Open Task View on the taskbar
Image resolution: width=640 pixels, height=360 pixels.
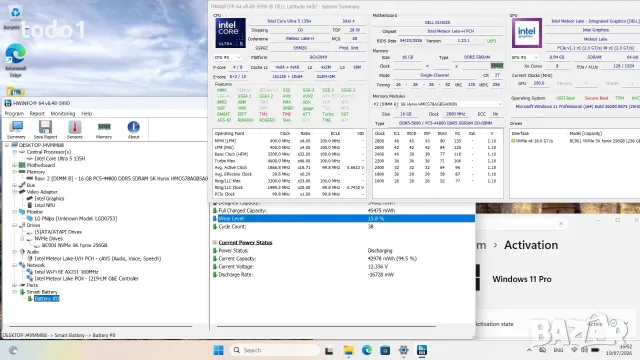(x=329, y=350)
